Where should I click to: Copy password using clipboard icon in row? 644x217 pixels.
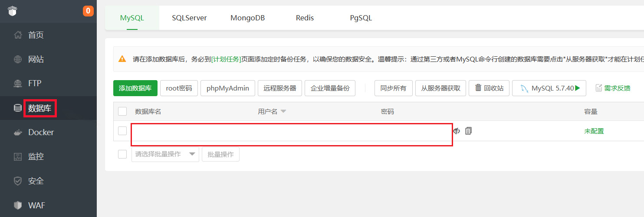point(468,130)
